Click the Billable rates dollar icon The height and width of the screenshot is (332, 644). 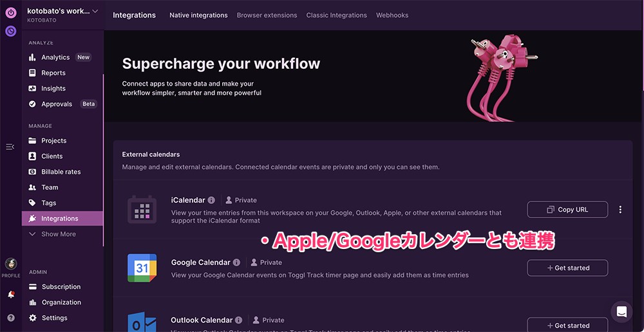[x=32, y=172]
